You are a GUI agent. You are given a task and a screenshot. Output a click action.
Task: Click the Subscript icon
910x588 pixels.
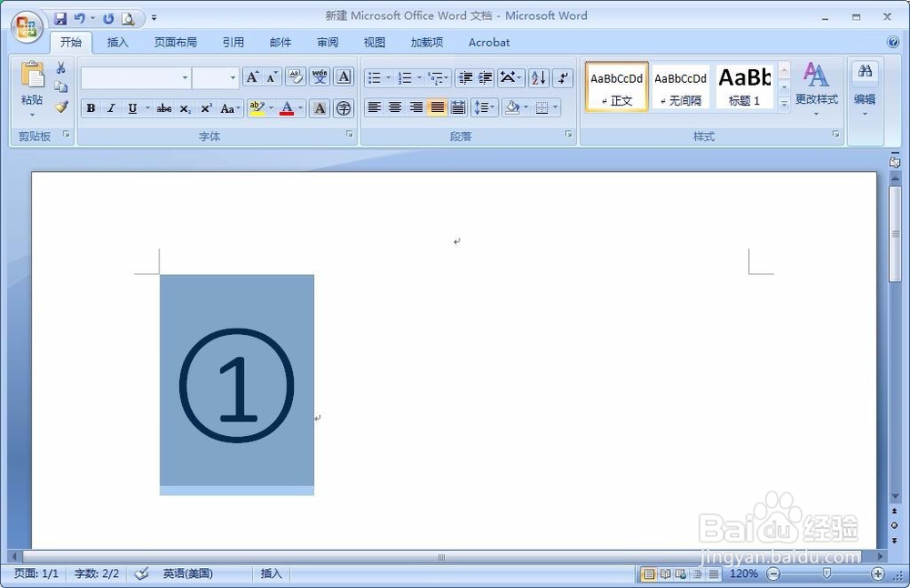point(184,108)
